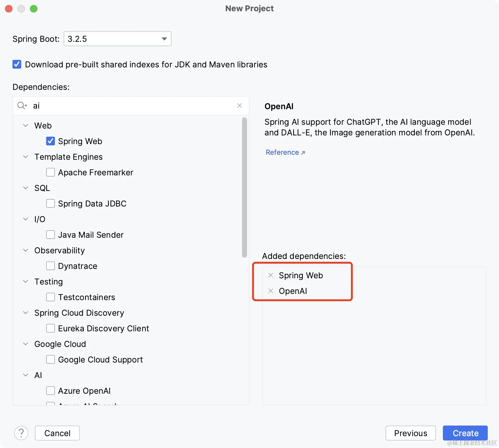Click the Testing category label
Image resolution: width=499 pixels, height=448 pixels.
pos(49,281)
